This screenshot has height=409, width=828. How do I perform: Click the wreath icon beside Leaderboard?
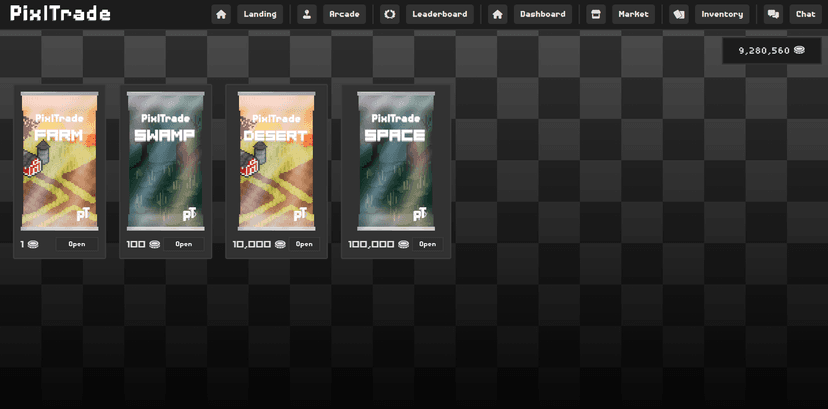coord(390,14)
